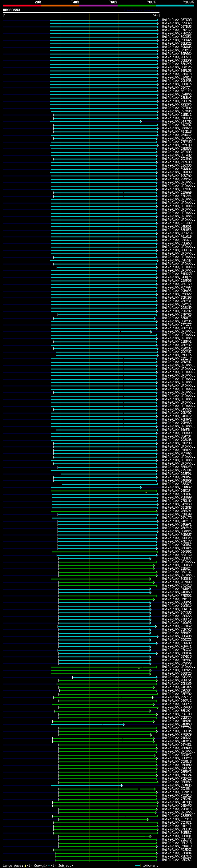Screen dimensions: 197x868
Task: Click the red 20% identity legend bar
Action: pos(22,6)
